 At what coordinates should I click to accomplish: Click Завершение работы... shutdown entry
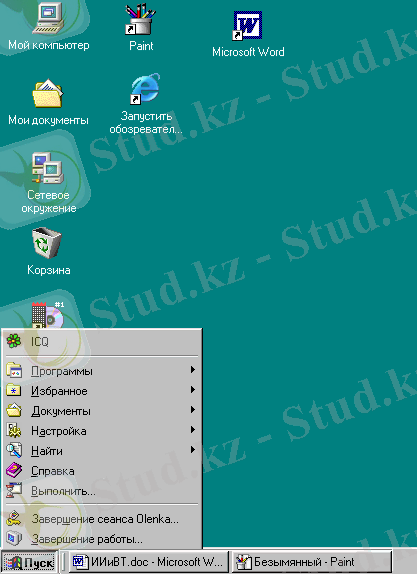click(x=102, y=539)
